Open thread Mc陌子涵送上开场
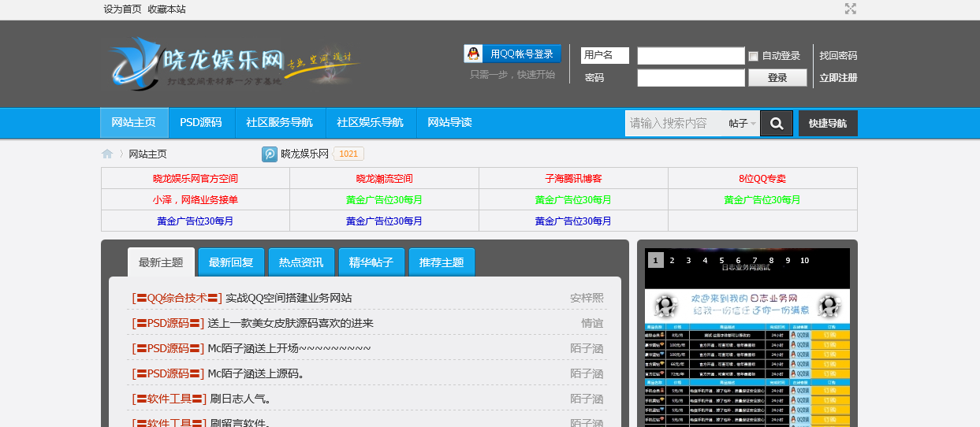This screenshot has height=427, width=980. 289,348
